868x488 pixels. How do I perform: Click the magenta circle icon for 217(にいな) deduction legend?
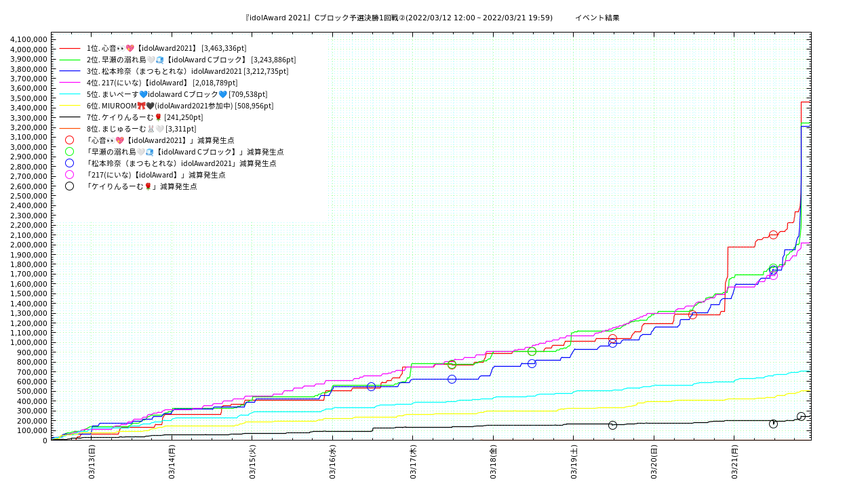coord(69,175)
